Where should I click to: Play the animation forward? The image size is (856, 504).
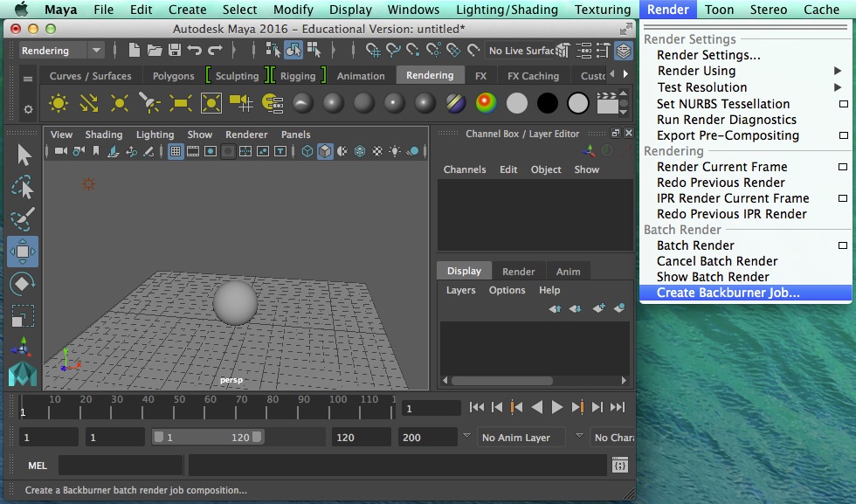[557, 407]
